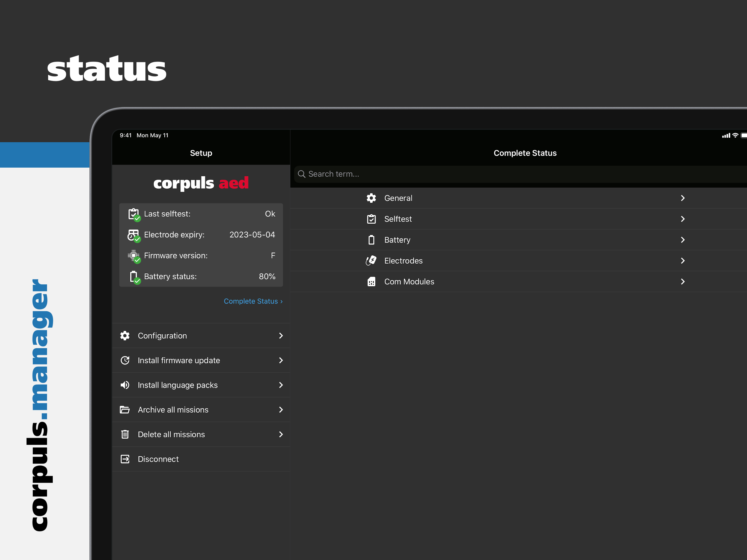Focus the Search term input field
The width and height of the screenshot is (747, 560).
coord(520,174)
